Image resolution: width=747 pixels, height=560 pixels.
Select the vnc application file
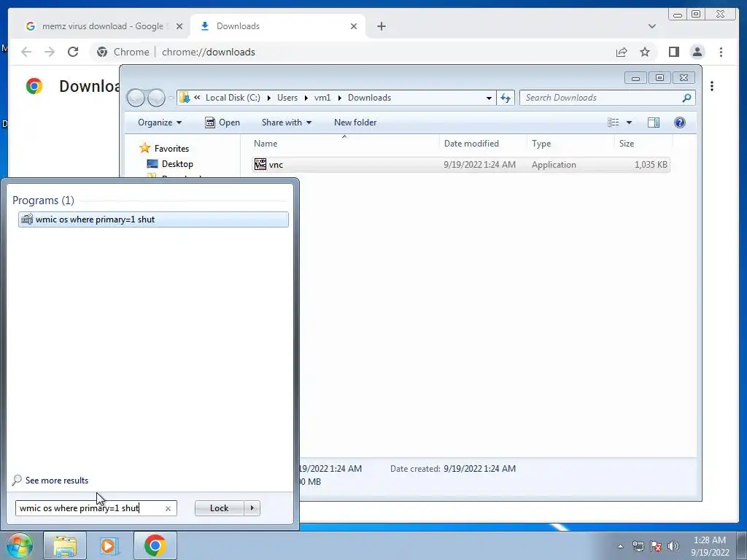[461, 165]
